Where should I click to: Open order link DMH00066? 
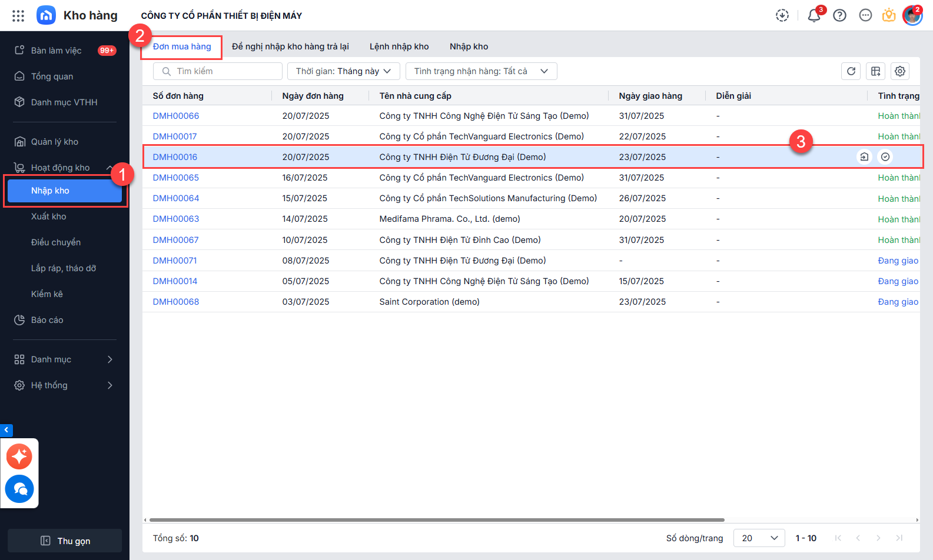[x=176, y=116]
